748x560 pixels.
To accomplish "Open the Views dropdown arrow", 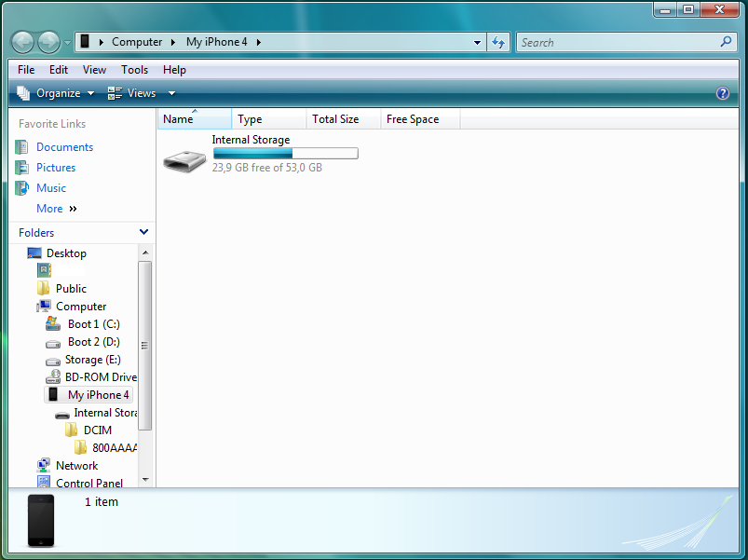I will pyautogui.click(x=171, y=93).
